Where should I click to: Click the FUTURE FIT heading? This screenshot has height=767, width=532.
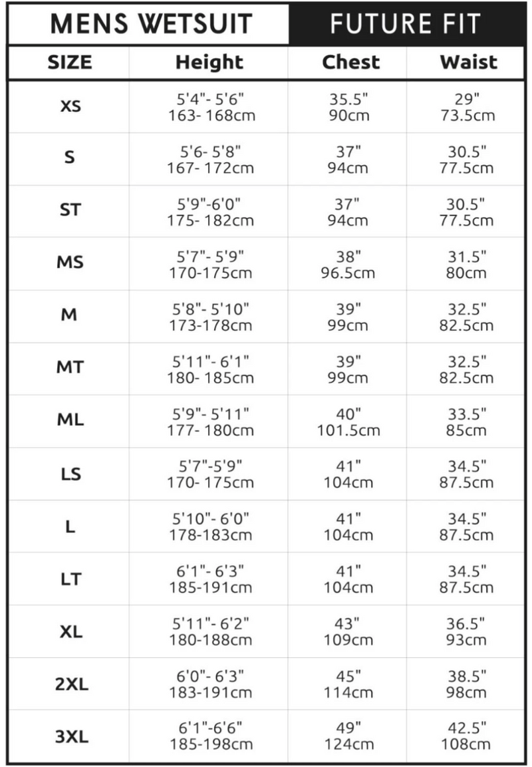[405, 23]
